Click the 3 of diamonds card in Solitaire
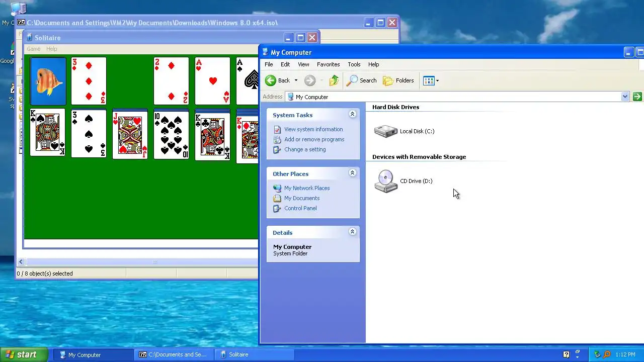 [89, 81]
